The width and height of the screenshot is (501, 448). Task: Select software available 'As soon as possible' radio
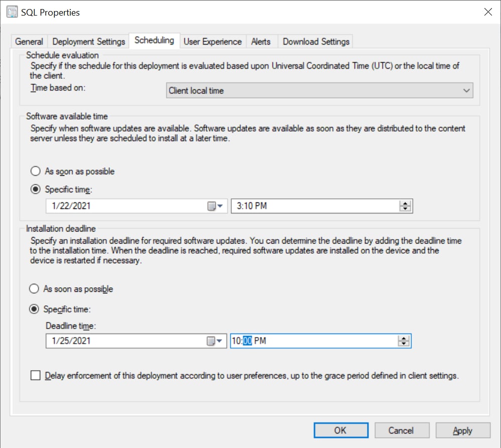pyautogui.click(x=36, y=171)
